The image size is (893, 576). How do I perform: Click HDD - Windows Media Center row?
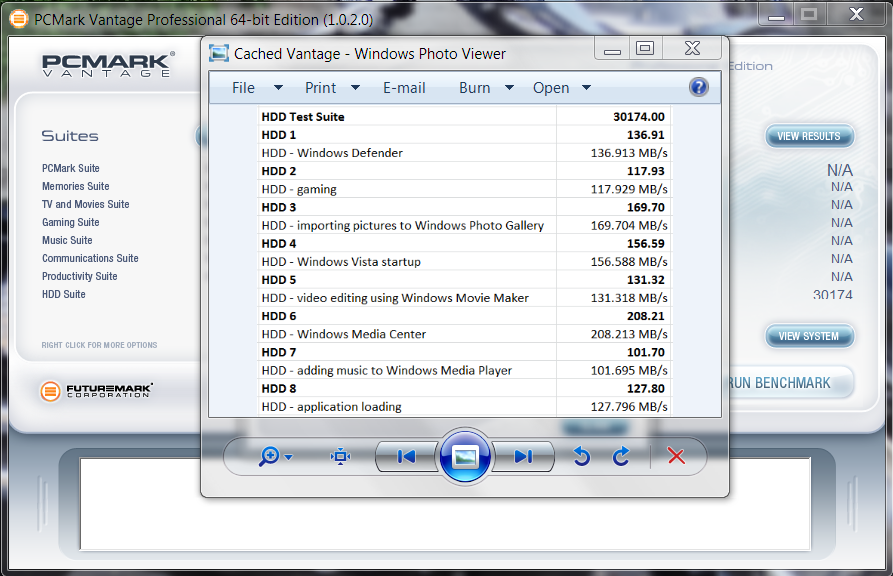point(465,334)
